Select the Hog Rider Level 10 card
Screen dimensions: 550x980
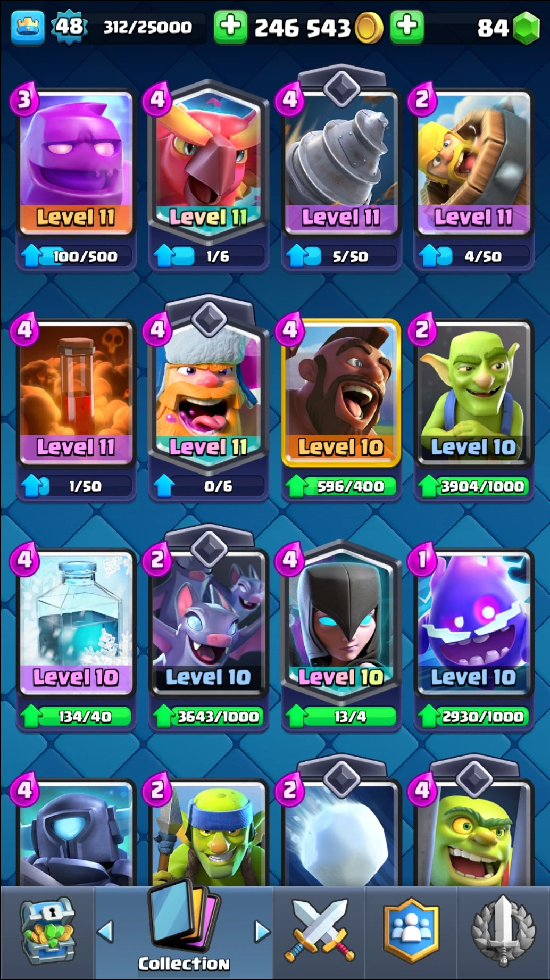click(x=341, y=393)
